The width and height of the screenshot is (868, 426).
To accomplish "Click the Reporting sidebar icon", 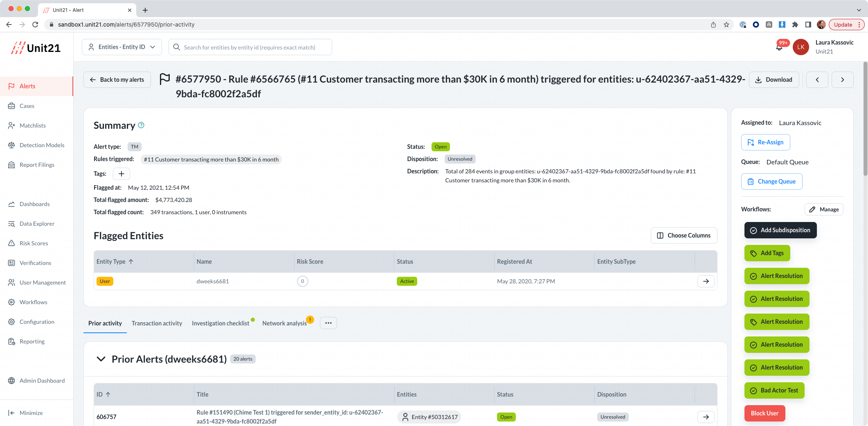I will 11,341.
